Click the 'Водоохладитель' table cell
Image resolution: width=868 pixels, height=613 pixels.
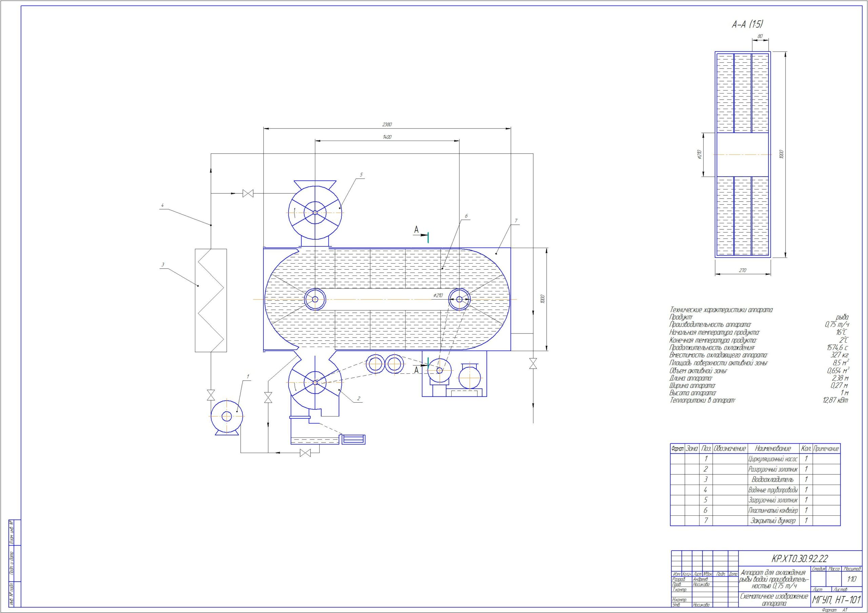tap(773, 479)
